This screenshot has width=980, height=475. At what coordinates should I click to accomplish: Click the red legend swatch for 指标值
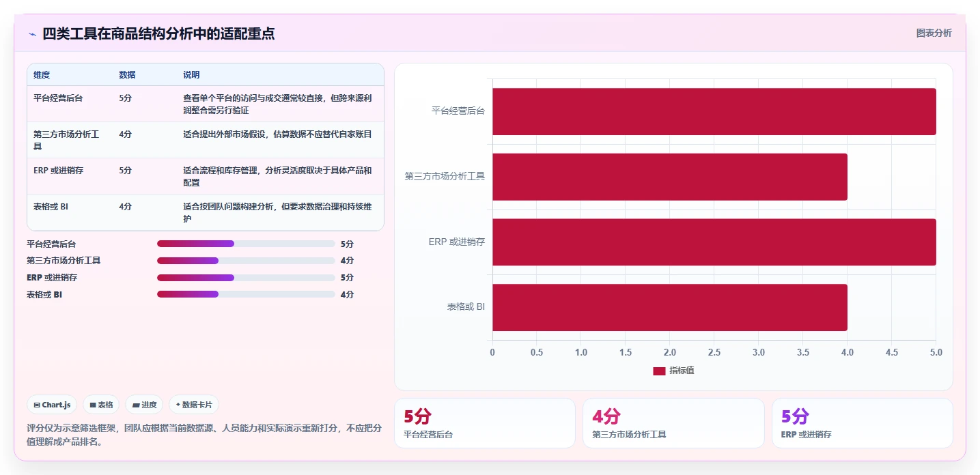pyautogui.click(x=659, y=371)
